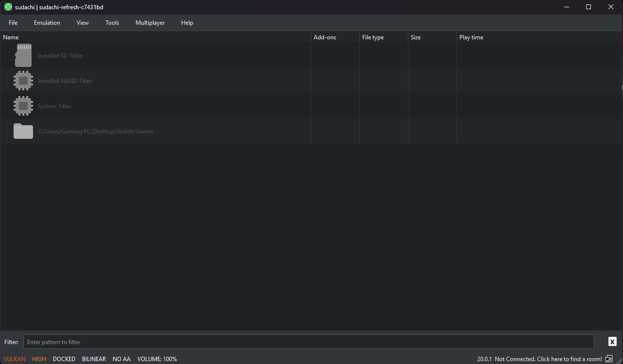Select the C:/Users/Gaming PC/Desktop/Switch/Games folder entry
Viewport: 623px width, 364px height.
pyautogui.click(x=96, y=132)
